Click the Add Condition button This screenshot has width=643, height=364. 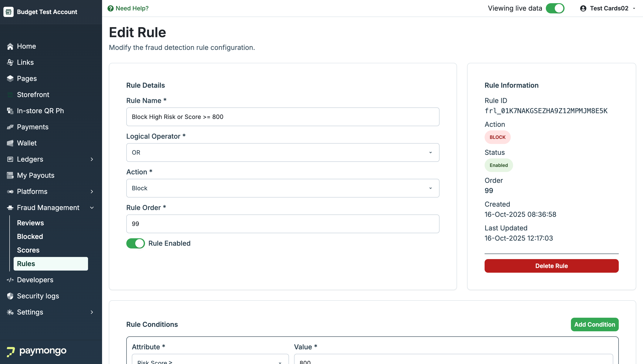(594, 324)
